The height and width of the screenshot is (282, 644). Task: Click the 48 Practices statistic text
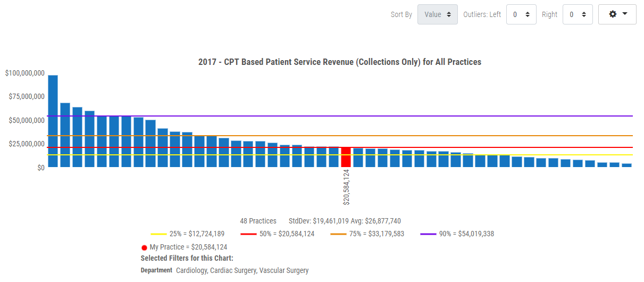(x=258, y=221)
